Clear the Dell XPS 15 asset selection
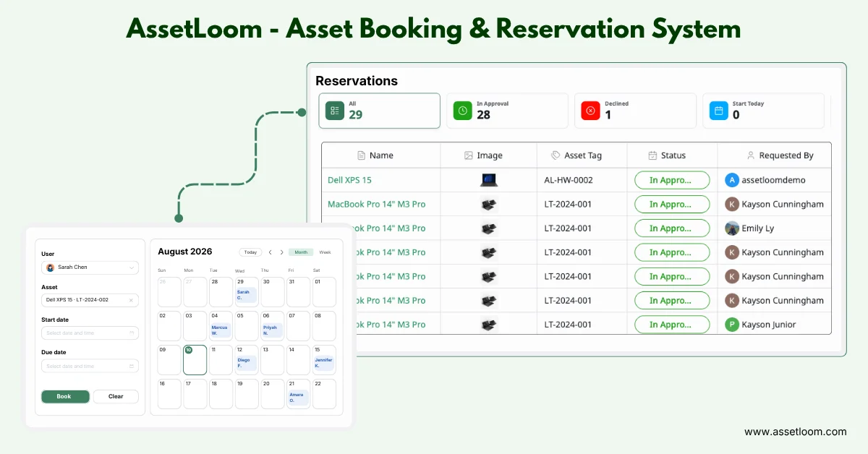 pos(131,299)
